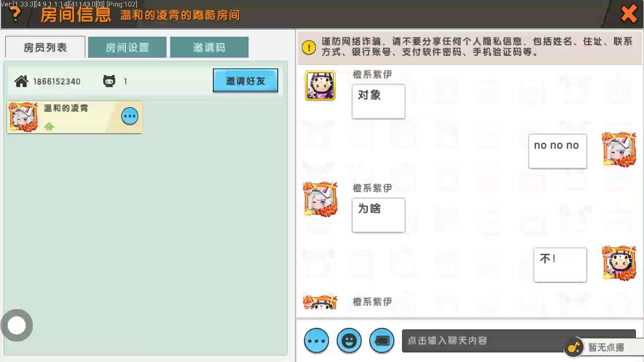
Task: Open the 邀请码 tab
Action: tap(209, 47)
